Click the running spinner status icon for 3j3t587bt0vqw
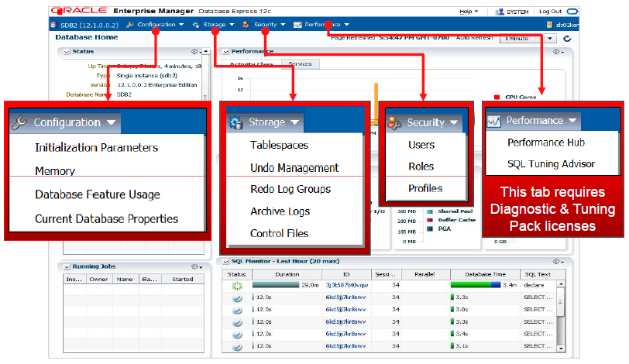 (237, 286)
